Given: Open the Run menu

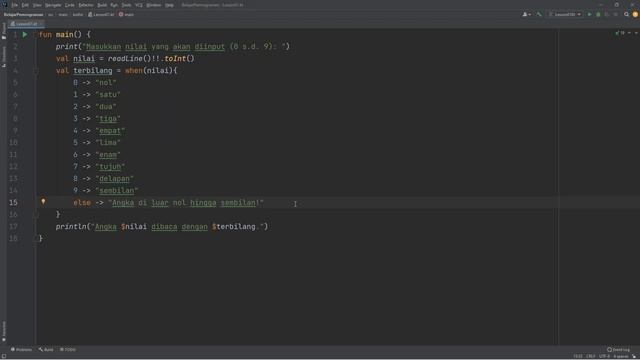Looking at the screenshot, I should pos(114,5).
